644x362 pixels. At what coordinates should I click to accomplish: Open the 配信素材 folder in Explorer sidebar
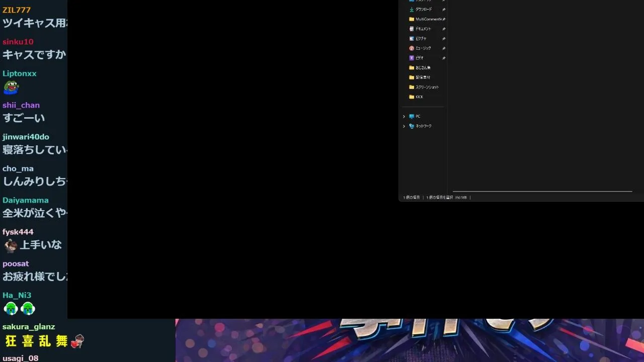tap(420, 77)
